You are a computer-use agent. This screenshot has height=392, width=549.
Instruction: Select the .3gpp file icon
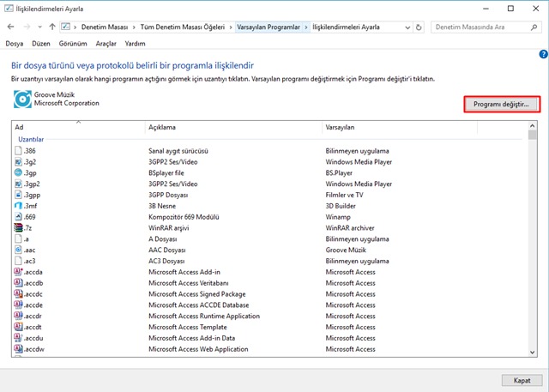(x=18, y=195)
